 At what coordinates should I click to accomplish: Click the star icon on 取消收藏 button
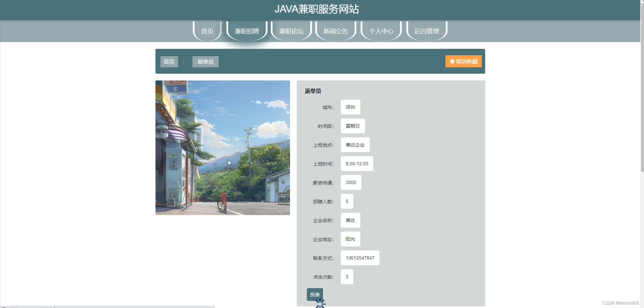[x=451, y=61]
